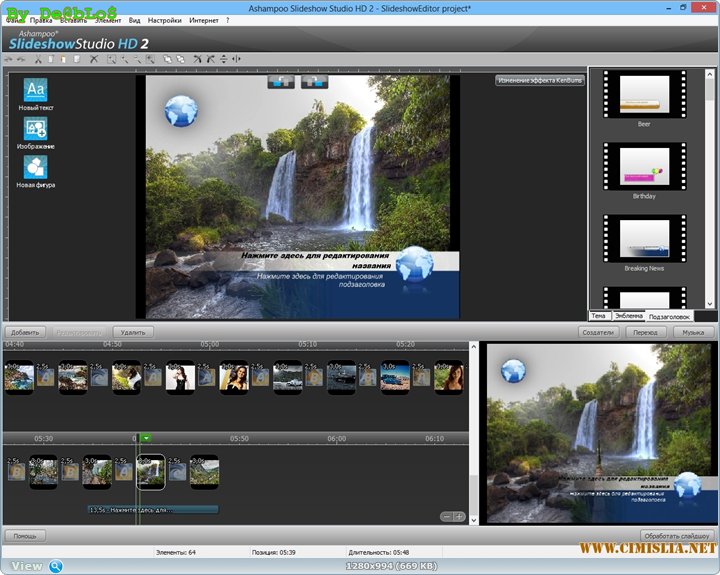Image resolution: width=720 pixels, height=575 pixels.
Task: Click the Undo arrow in toolbar
Action: click(10, 60)
